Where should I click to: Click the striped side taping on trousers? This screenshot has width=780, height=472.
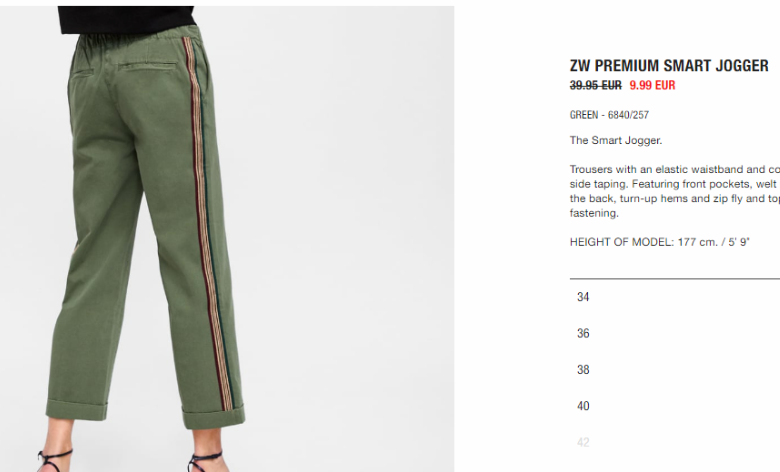(x=209, y=224)
